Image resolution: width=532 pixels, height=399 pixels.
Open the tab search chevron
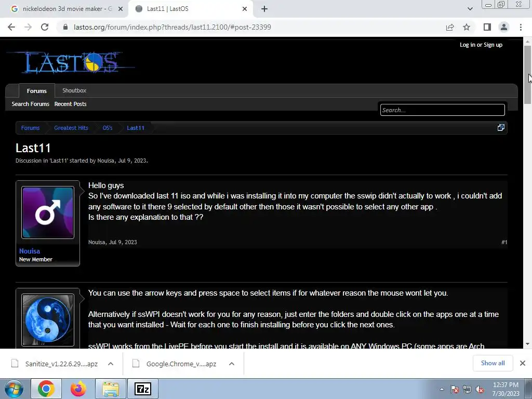(470, 9)
